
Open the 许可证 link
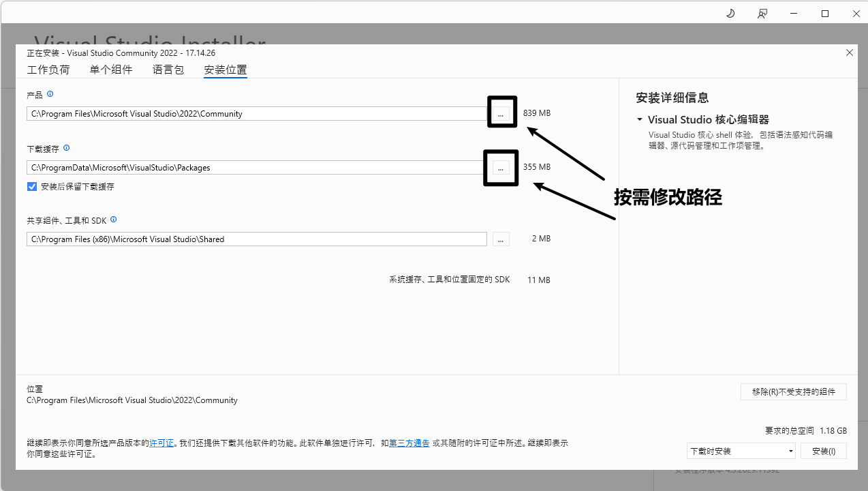[161, 443]
